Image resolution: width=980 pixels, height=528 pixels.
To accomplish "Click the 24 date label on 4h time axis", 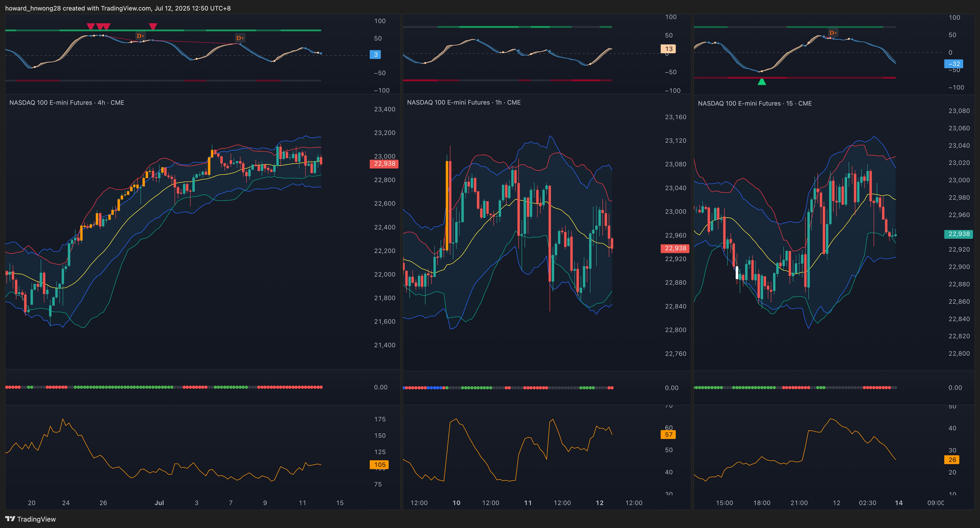I will 66,503.
